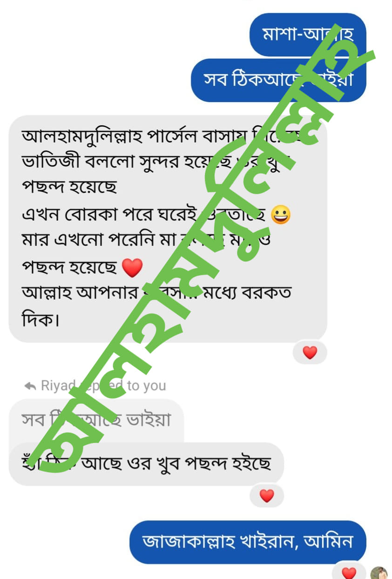The width and height of the screenshot is (392, 579).
Task: Open the quoted সব ঠিক আছে ভাইয়া reply preview
Action: (96, 420)
